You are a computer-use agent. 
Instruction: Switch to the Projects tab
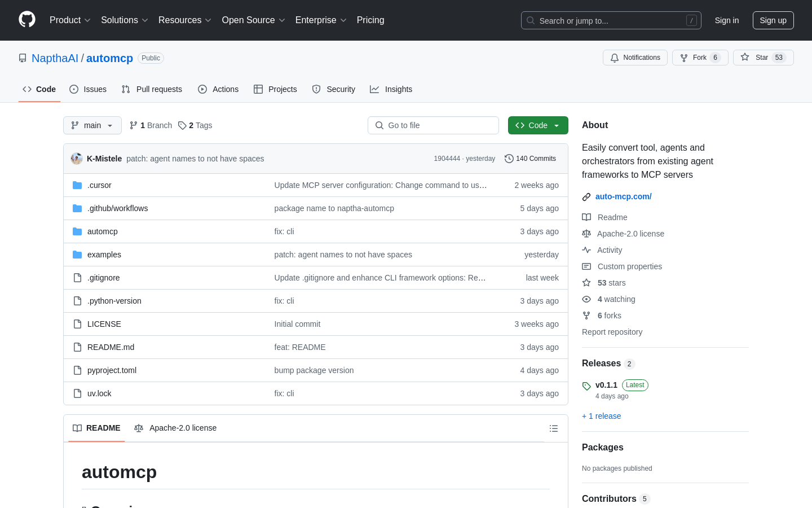pos(275,89)
